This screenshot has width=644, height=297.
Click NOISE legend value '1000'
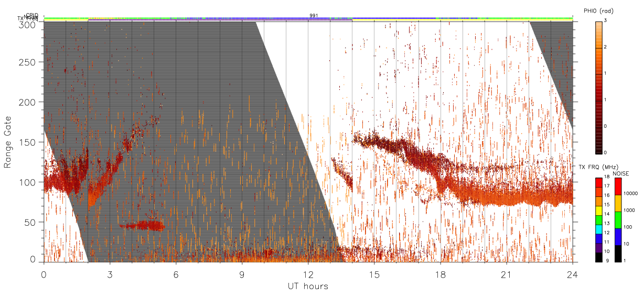[629, 210]
